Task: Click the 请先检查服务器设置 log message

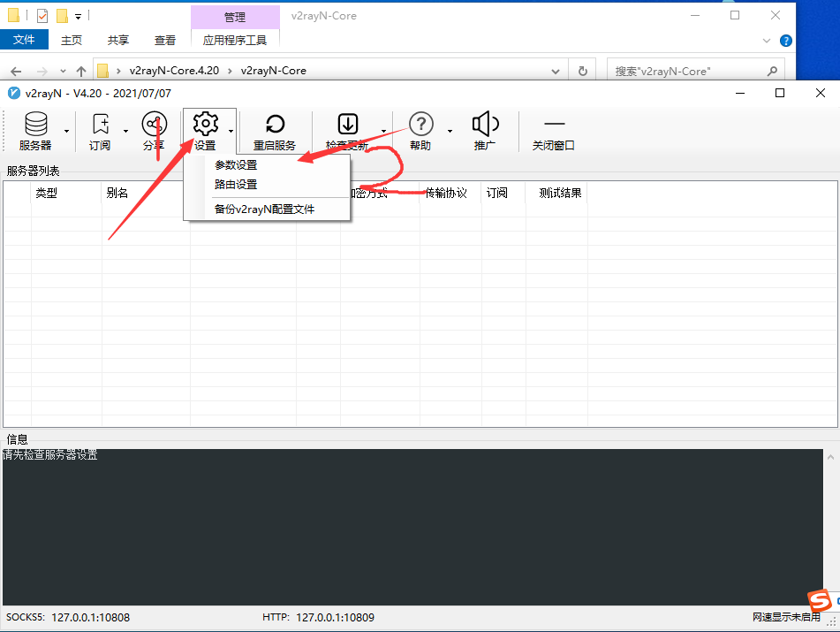Action: (x=50, y=455)
